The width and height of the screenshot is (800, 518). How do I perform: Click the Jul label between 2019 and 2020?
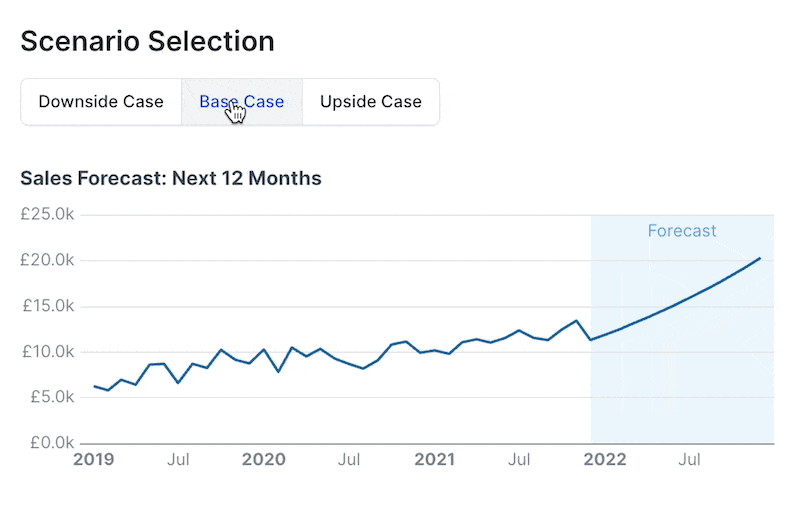[x=179, y=461]
